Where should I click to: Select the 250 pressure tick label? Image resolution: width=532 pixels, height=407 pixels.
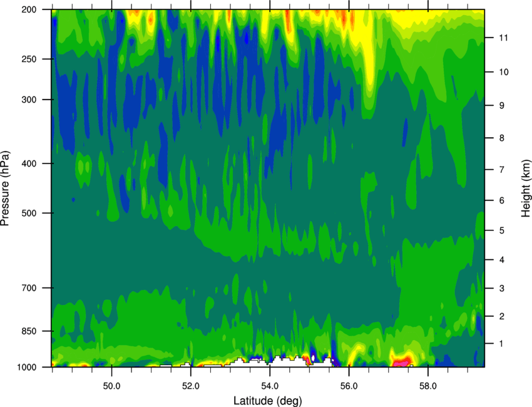pos(29,59)
